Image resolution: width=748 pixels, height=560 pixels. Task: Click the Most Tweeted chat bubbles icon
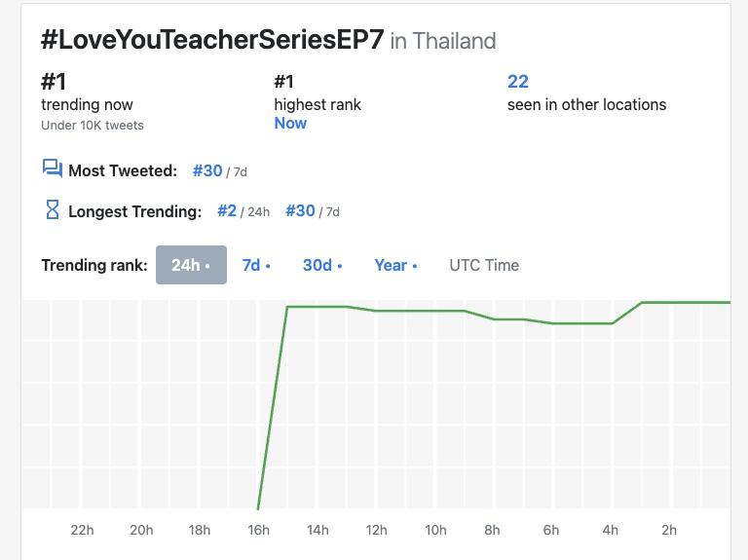[53, 169]
